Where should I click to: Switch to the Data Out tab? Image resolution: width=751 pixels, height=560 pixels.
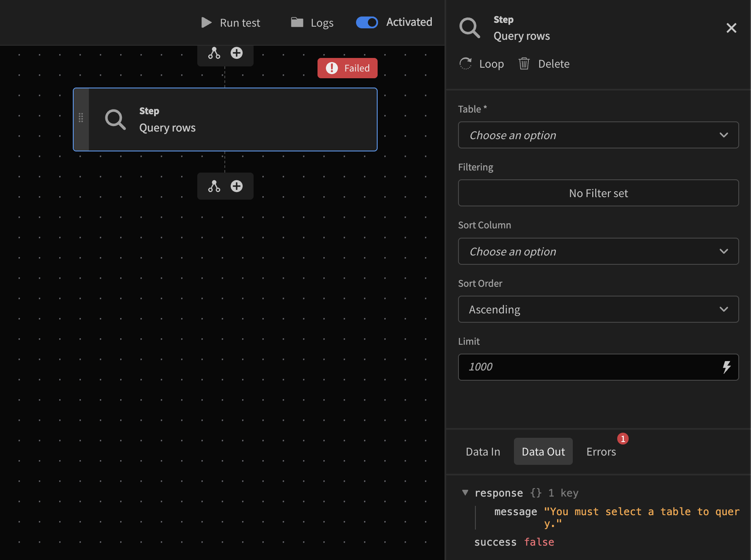(543, 452)
